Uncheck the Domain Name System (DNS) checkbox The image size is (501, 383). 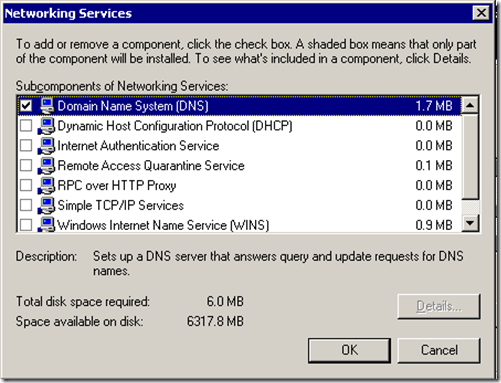[26, 106]
